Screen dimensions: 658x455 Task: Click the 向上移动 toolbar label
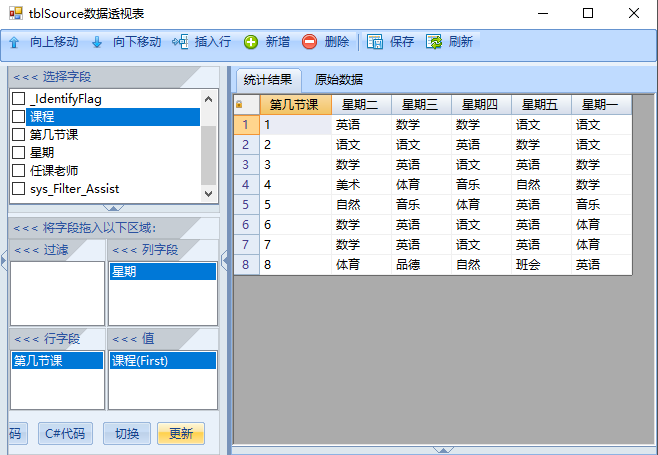54,42
